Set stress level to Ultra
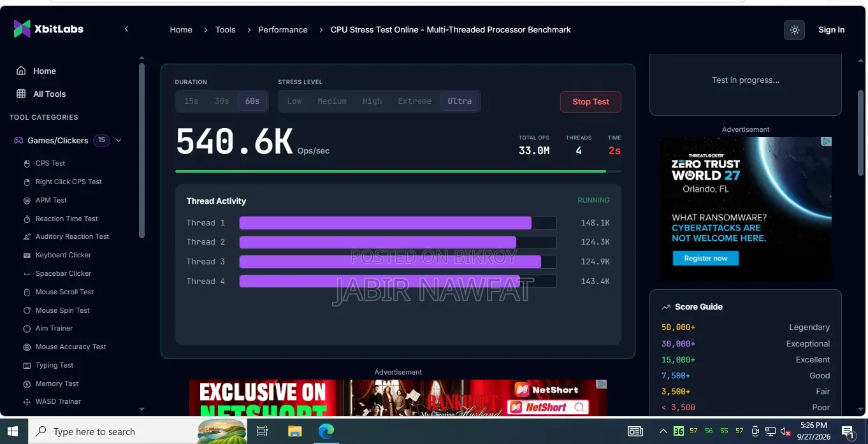Image resolution: width=868 pixels, height=444 pixels. [x=459, y=101]
